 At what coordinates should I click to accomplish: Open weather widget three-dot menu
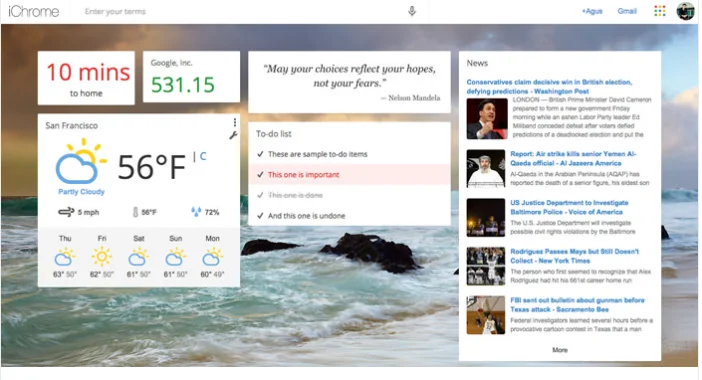[x=235, y=122]
